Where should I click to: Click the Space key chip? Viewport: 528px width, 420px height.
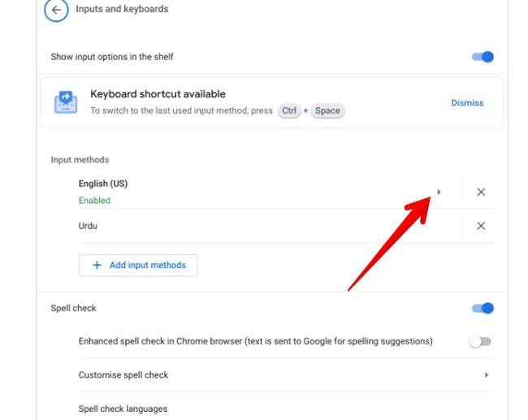(327, 110)
